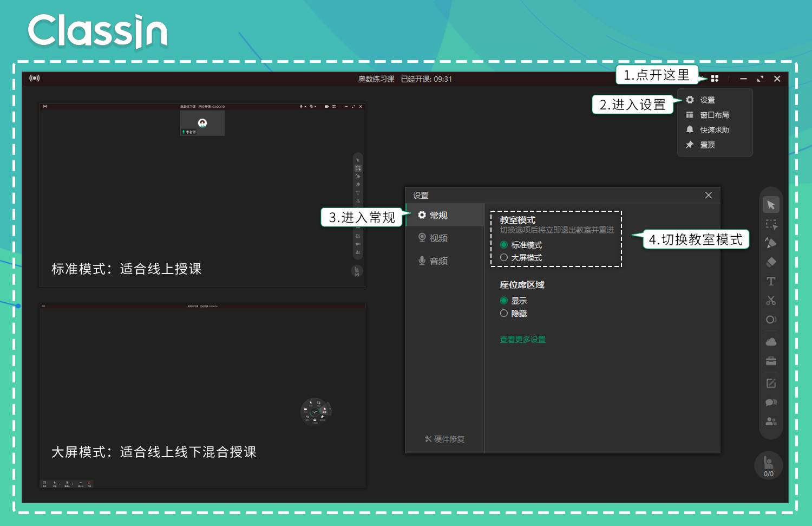Click the four-square grid menu icon
Screen dimensions: 812x526
coord(715,79)
